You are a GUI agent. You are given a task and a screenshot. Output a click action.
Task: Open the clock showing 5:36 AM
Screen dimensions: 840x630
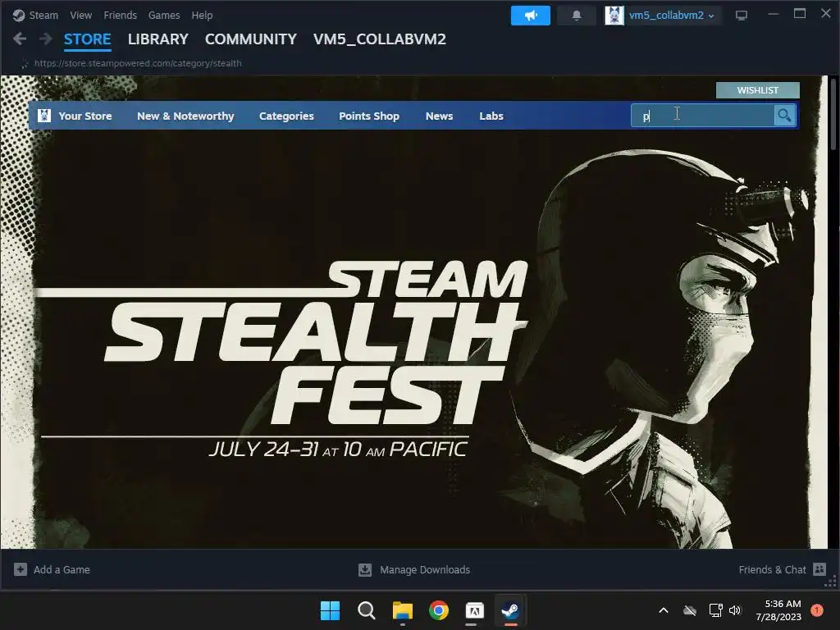pos(778,610)
